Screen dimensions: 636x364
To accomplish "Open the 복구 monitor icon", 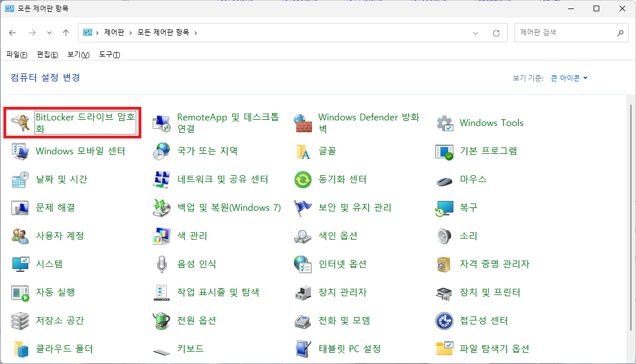I will click(x=444, y=208).
